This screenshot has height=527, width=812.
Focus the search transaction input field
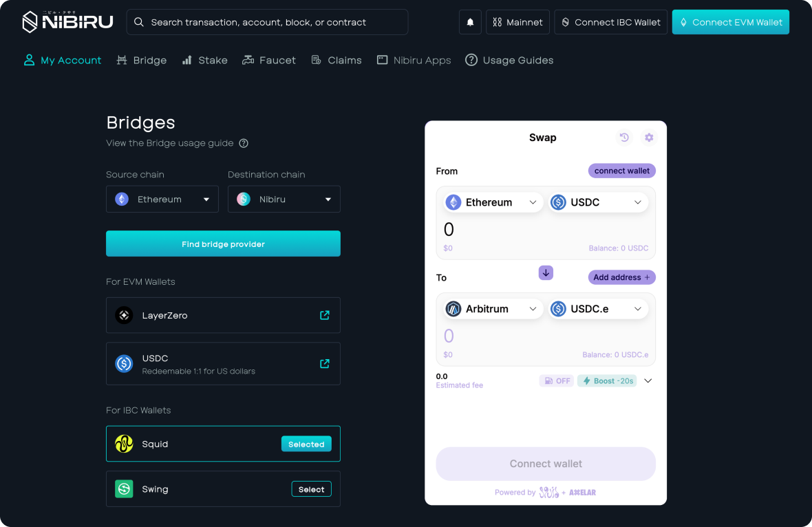pyautogui.click(x=267, y=22)
